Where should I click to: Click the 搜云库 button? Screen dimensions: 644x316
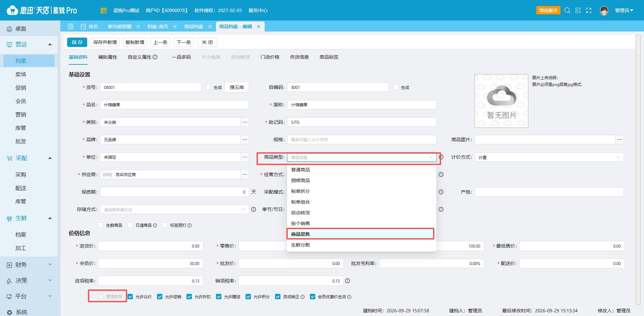click(237, 87)
